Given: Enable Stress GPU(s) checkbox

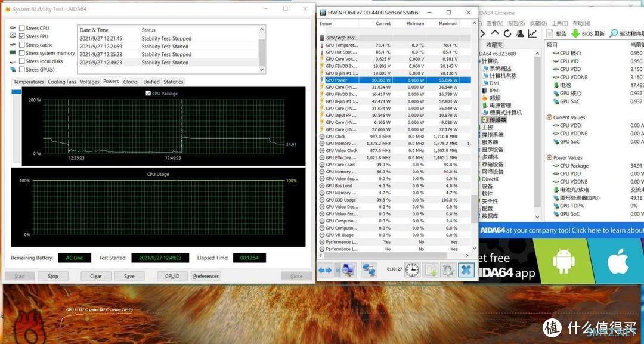Looking at the screenshot, I should click(22, 69).
